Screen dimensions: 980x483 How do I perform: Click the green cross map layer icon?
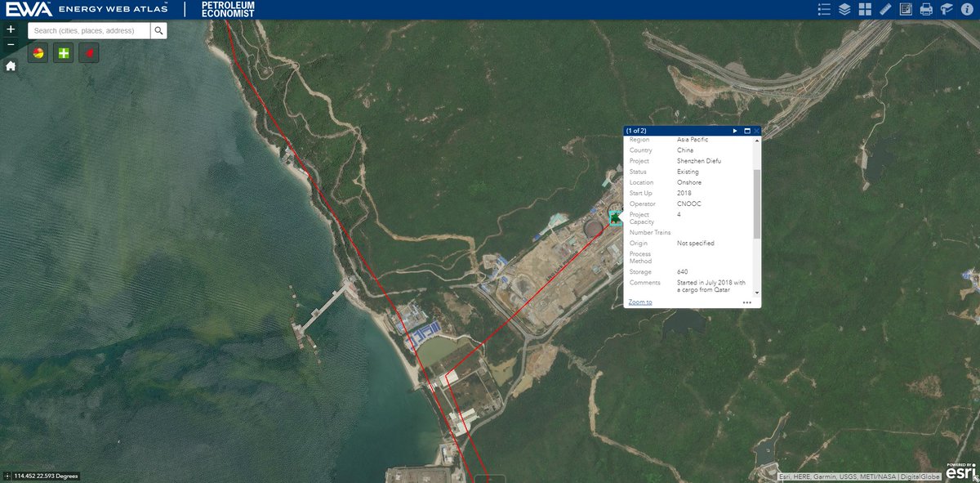[x=62, y=51]
